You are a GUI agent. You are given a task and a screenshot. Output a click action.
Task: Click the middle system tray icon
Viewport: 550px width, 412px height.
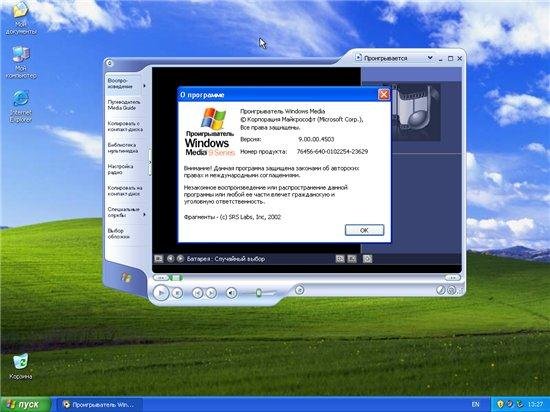click(x=510, y=404)
